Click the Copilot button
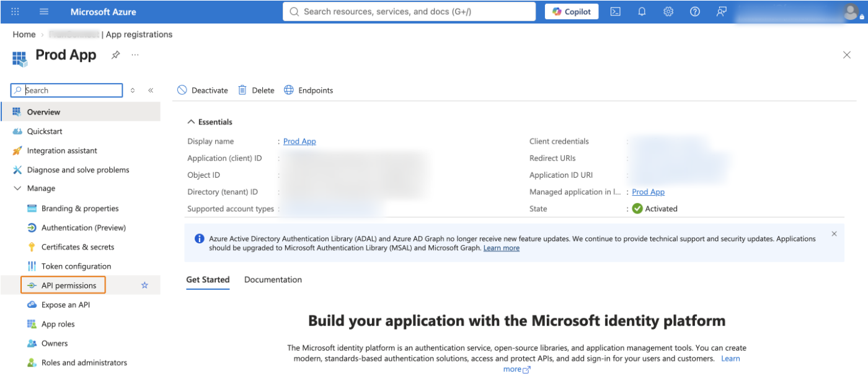This screenshot has height=379, width=868. click(x=572, y=12)
